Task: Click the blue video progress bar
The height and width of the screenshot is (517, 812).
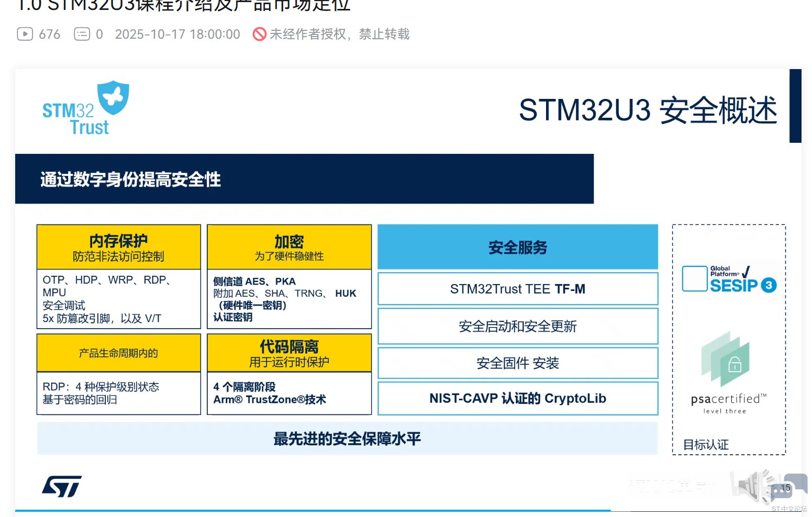Action: tap(313, 510)
